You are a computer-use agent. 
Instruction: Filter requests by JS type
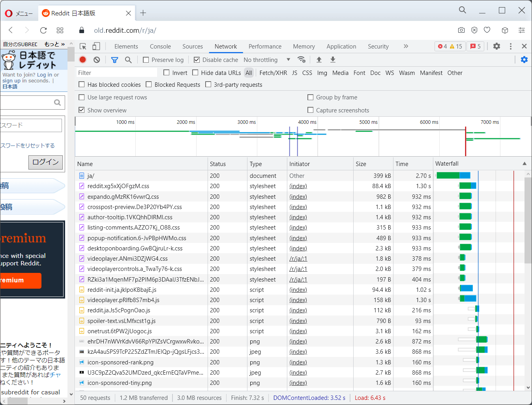pos(294,73)
